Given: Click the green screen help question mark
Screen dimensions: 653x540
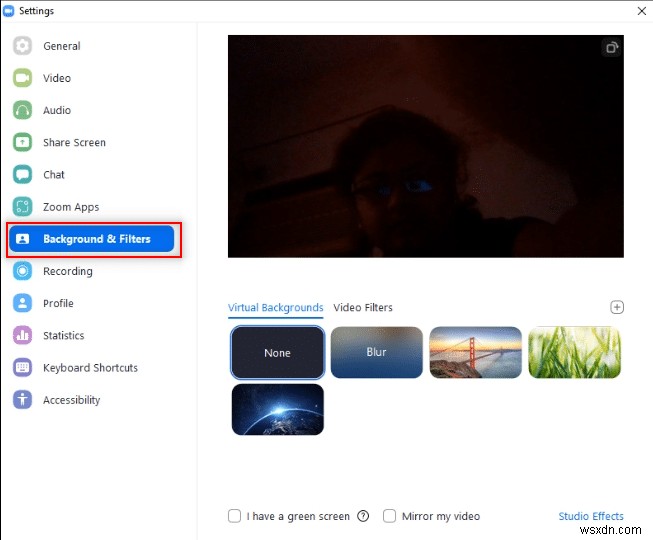Looking at the screenshot, I should [363, 516].
